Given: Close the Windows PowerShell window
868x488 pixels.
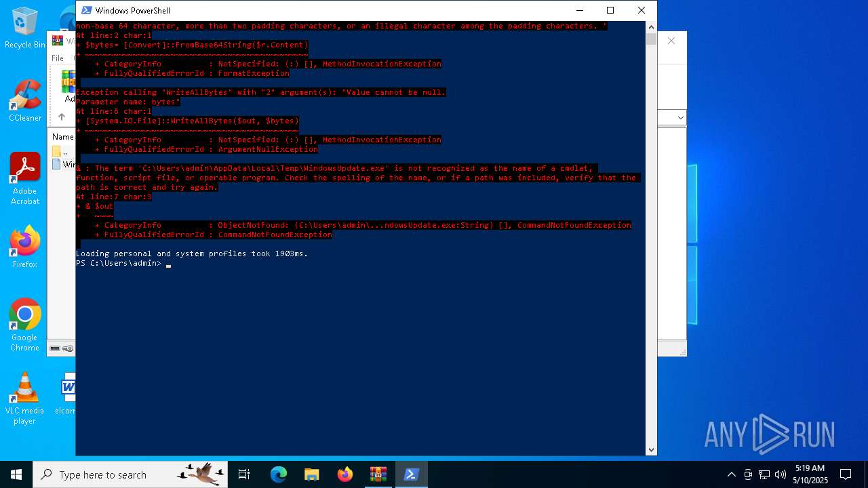Looking at the screenshot, I should [x=641, y=10].
